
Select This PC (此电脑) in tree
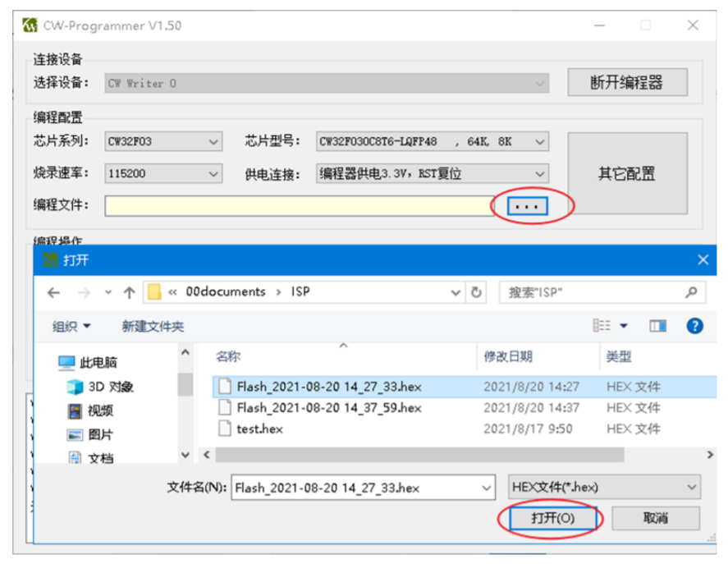tap(87, 362)
